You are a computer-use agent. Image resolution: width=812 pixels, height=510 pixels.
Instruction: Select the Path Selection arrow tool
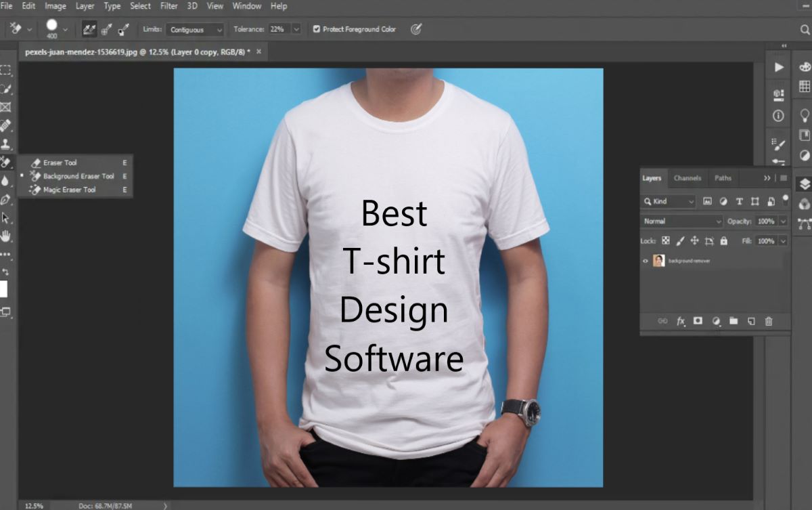coord(5,217)
